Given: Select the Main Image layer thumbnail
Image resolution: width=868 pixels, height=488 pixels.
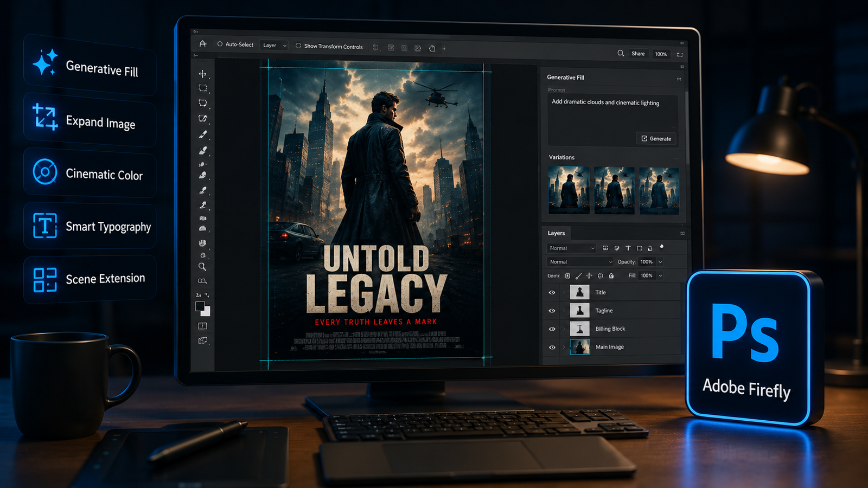Looking at the screenshot, I should coord(580,347).
